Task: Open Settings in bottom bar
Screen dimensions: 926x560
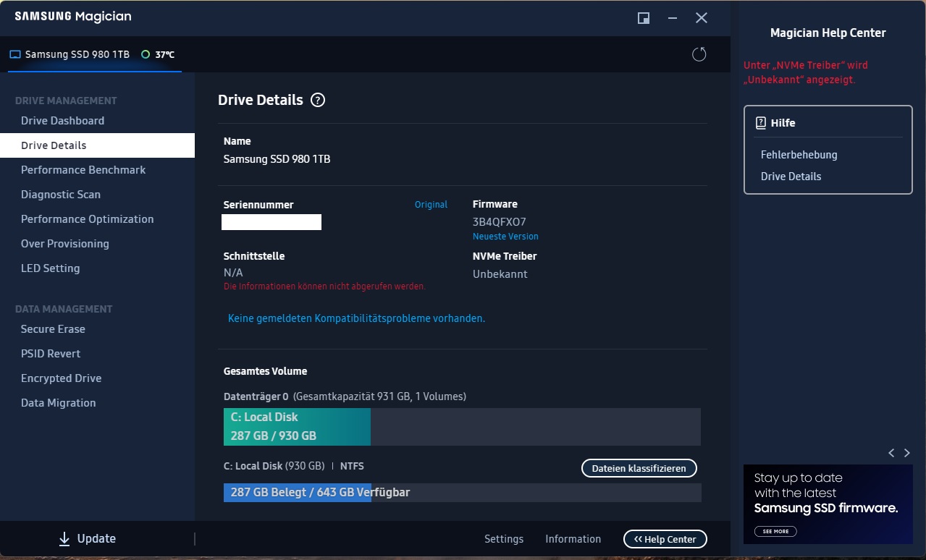Action: click(504, 539)
